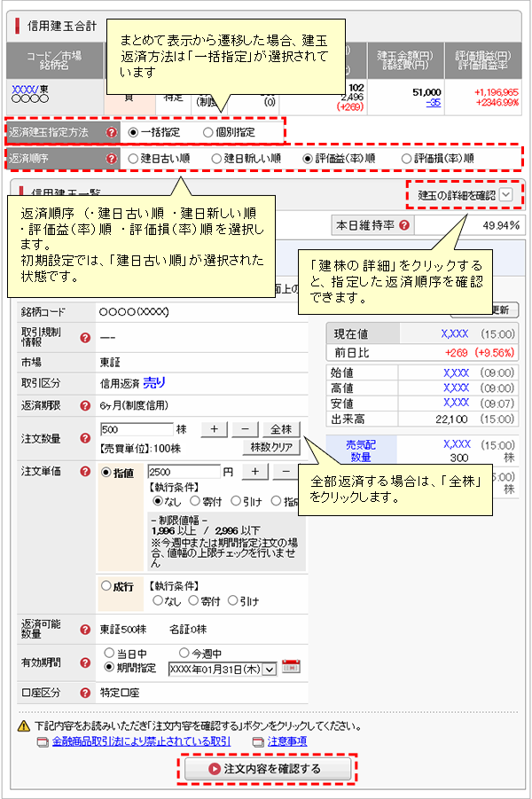The width and height of the screenshot is (532, 799).
Task: Click help icon beside 返済建玉指定方法
Action: (112, 132)
